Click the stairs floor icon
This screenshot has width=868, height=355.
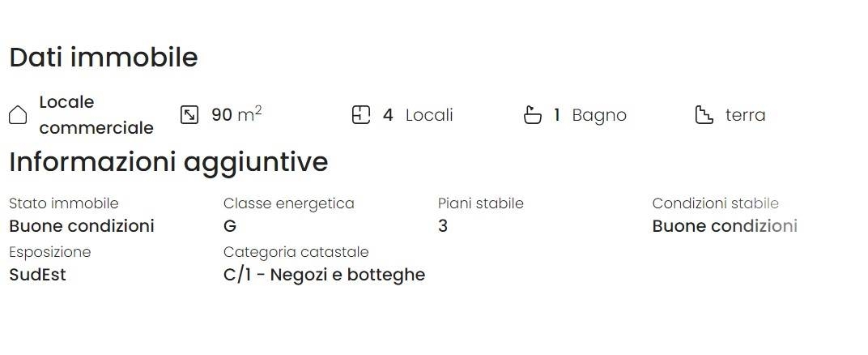pos(704,115)
